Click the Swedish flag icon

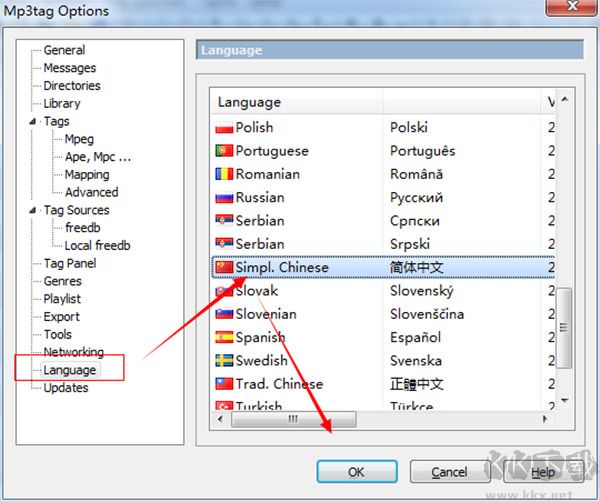[x=224, y=360]
